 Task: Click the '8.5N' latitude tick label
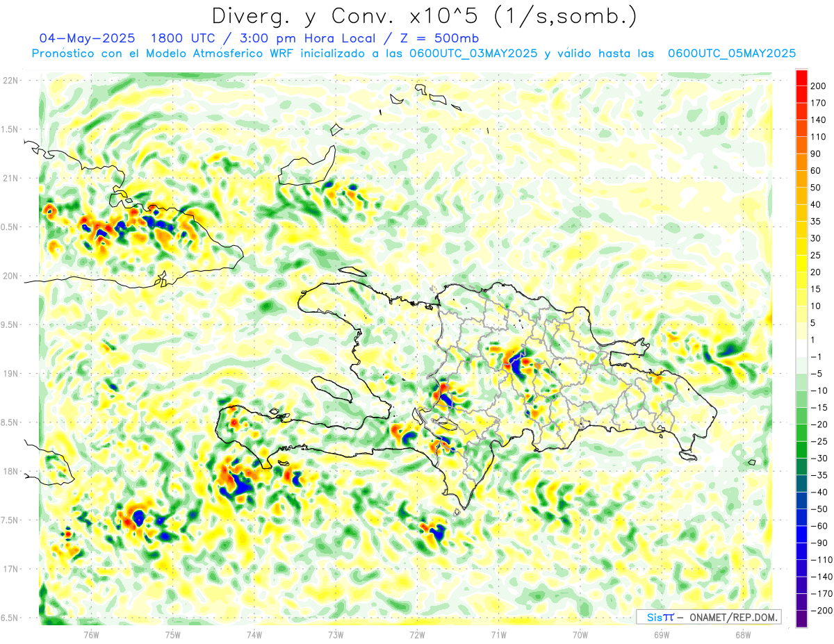pyautogui.click(x=10, y=422)
